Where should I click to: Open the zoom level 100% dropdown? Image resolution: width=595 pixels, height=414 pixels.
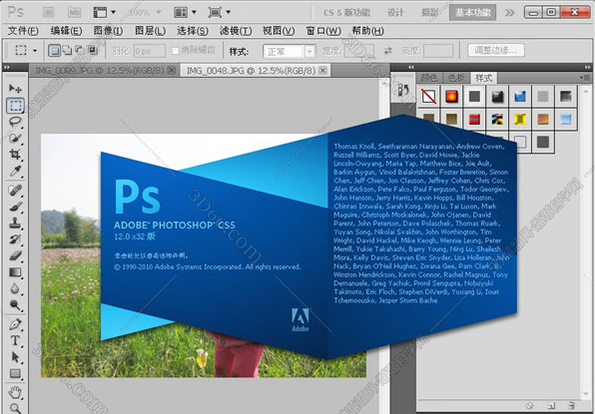click(144, 13)
